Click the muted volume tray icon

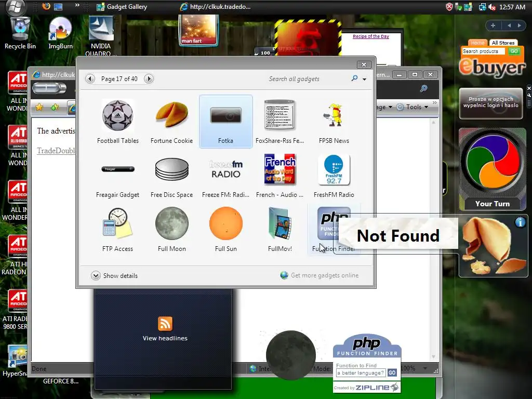(491, 7)
